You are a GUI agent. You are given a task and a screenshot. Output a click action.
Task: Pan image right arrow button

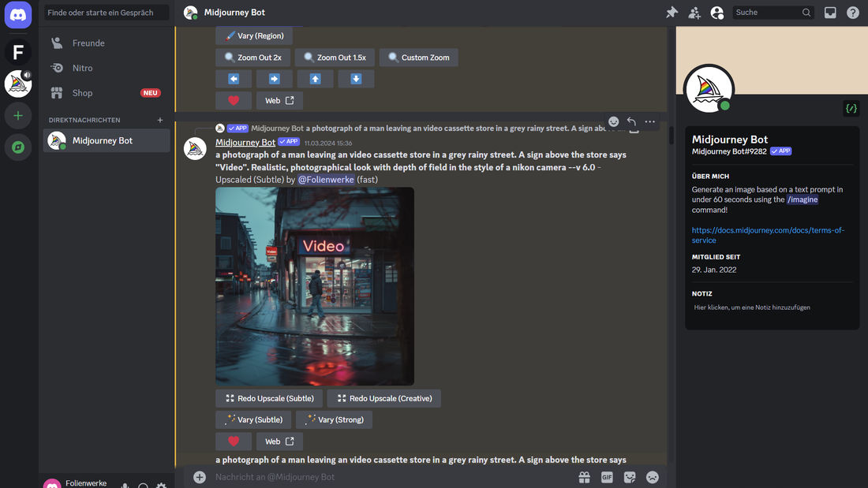pyautogui.click(x=274, y=79)
